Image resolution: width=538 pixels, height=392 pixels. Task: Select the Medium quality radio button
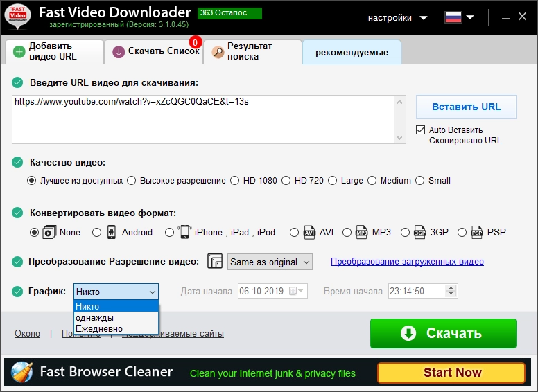[372, 181]
